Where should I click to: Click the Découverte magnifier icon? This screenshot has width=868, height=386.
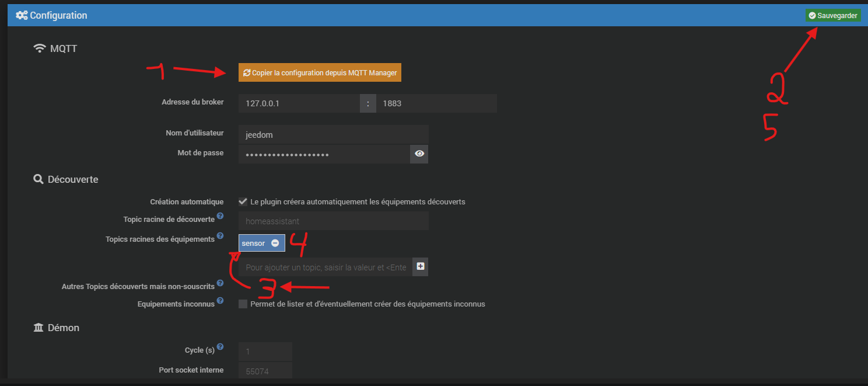tap(38, 179)
